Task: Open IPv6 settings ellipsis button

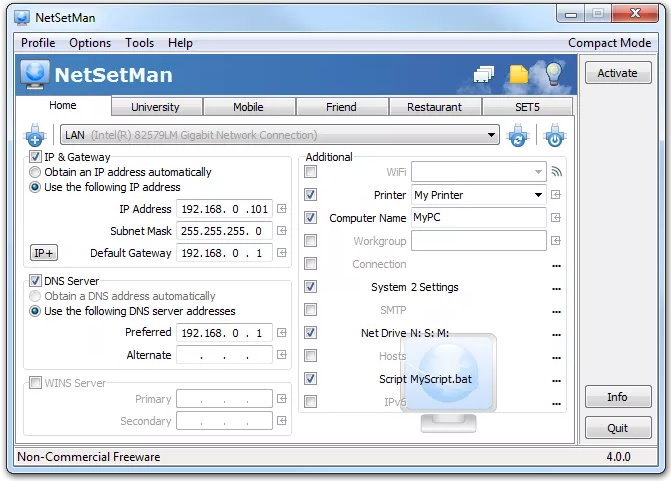Action: click(556, 404)
